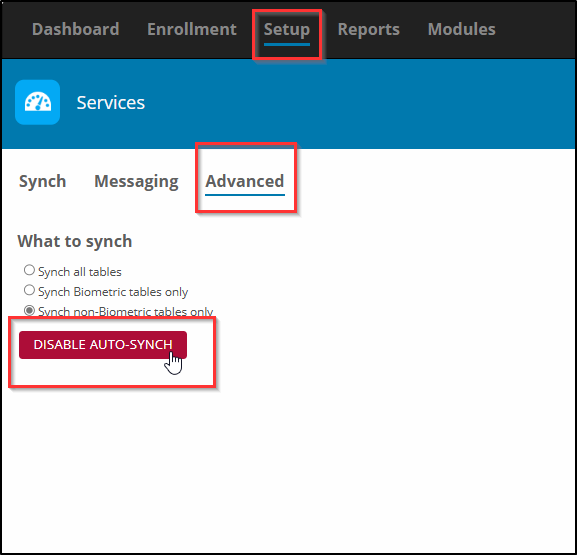The image size is (577, 555).
Task: Click the empty white area below the button
Action: 288,467
